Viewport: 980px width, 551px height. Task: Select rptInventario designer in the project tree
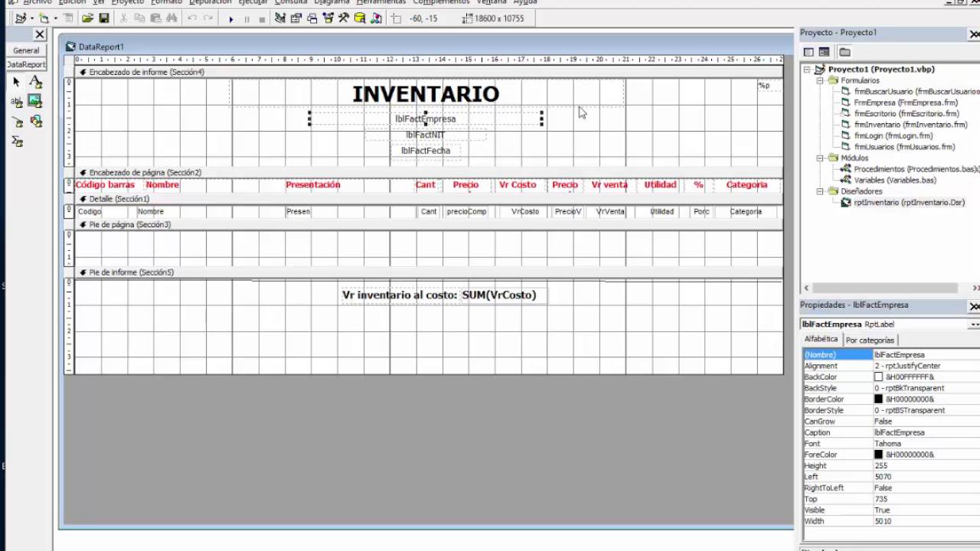(909, 203)
